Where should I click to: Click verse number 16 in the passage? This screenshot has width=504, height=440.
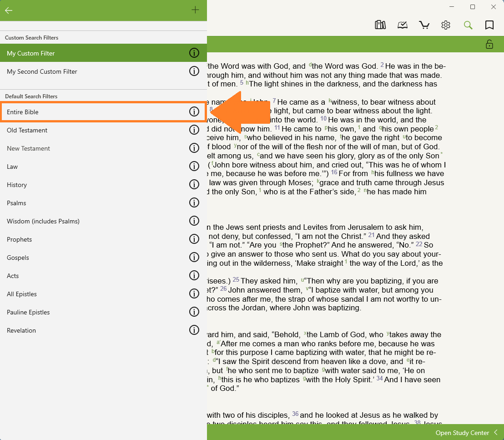pos(334,172)
